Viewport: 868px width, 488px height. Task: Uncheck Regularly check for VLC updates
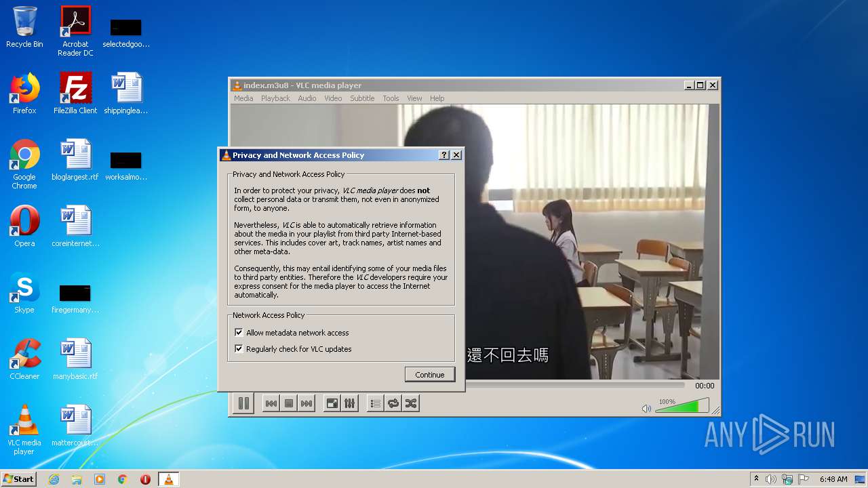[239, 349]
